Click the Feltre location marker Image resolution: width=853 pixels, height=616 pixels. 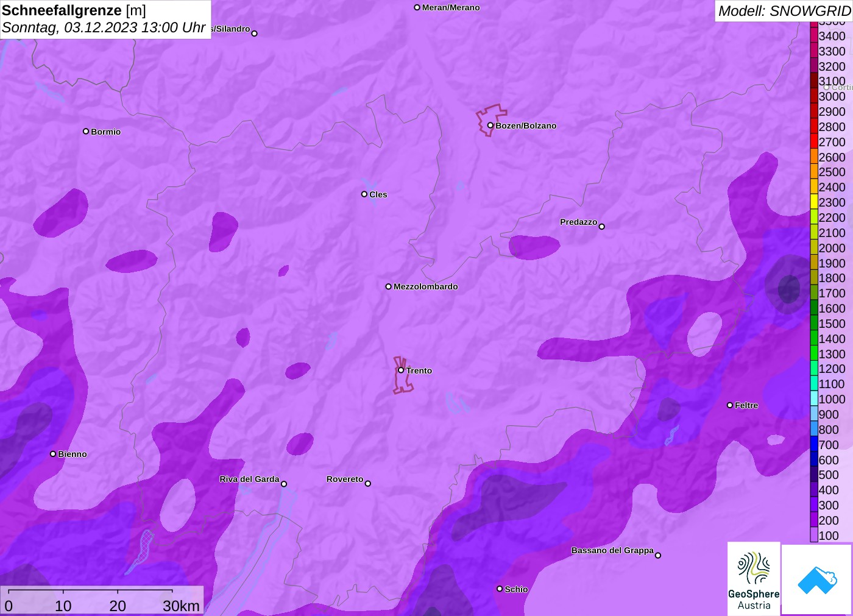coord(730,405)
